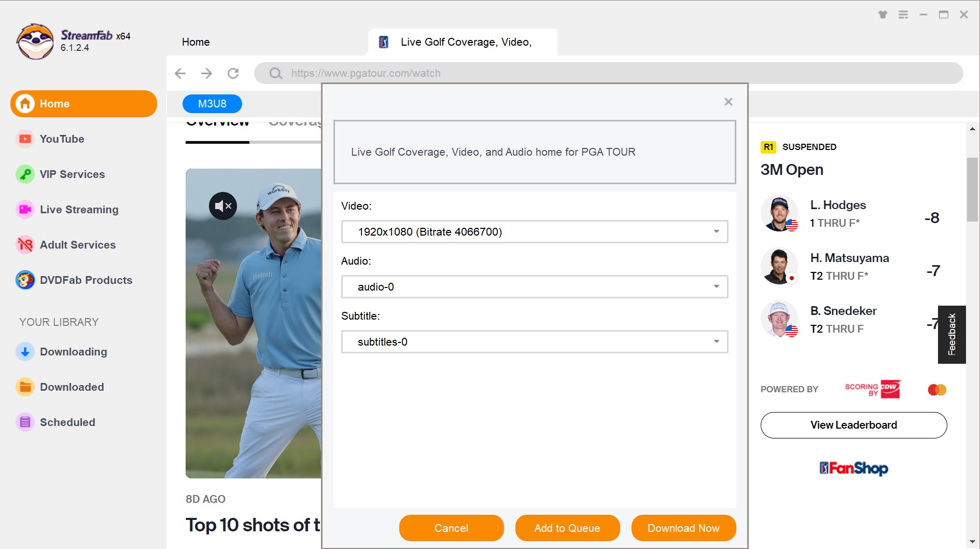Click B. Snedeker player avatar
The width and height of the screenshot is (980, 549).
[x=779, y=319]
